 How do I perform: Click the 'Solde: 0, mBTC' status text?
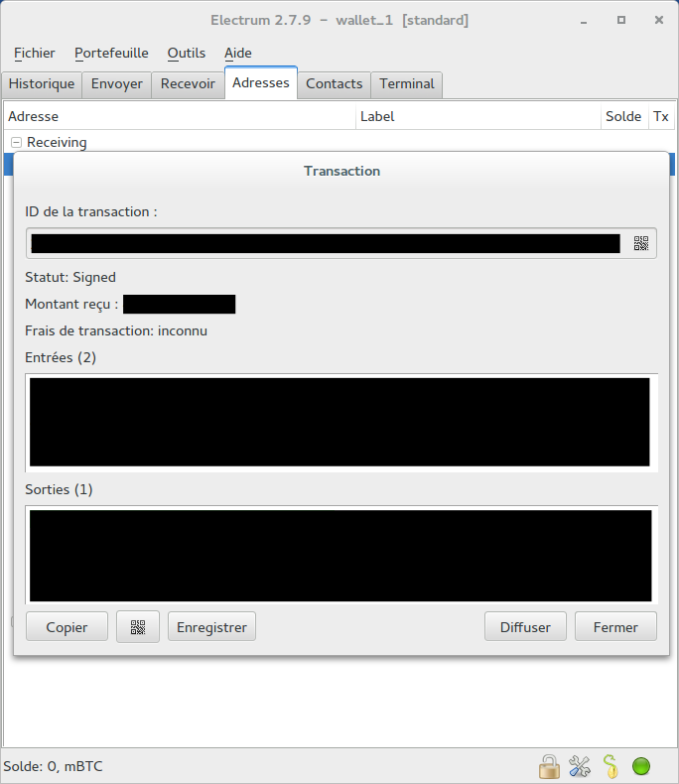53,766
